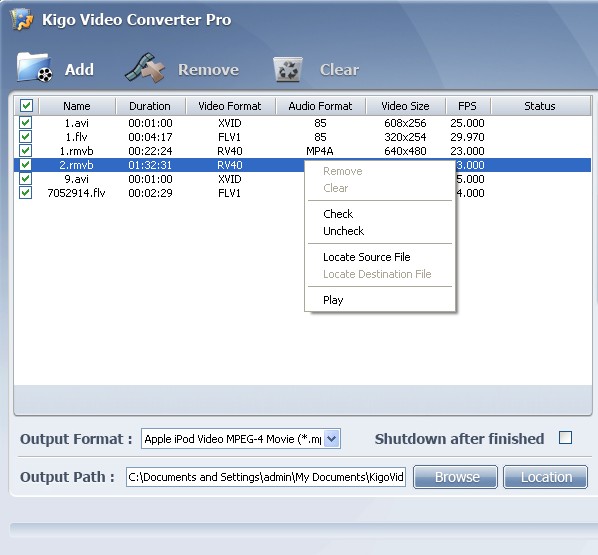Select the 9.avi file name
This screenshot has width=598, height=555.
coord(77,179)
